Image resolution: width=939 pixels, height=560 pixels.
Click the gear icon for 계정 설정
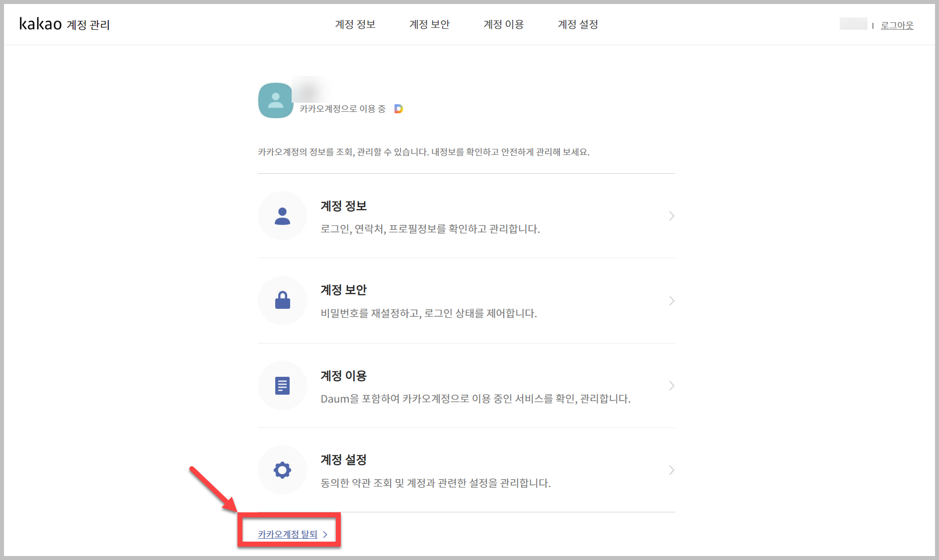pyautogui.click(x=282, y=470)
